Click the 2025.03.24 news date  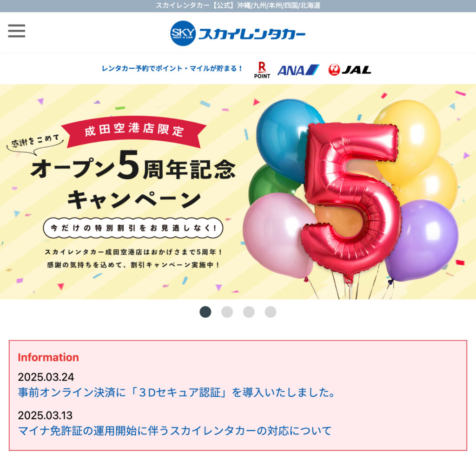pyautogui.click(x=46, y=377)
